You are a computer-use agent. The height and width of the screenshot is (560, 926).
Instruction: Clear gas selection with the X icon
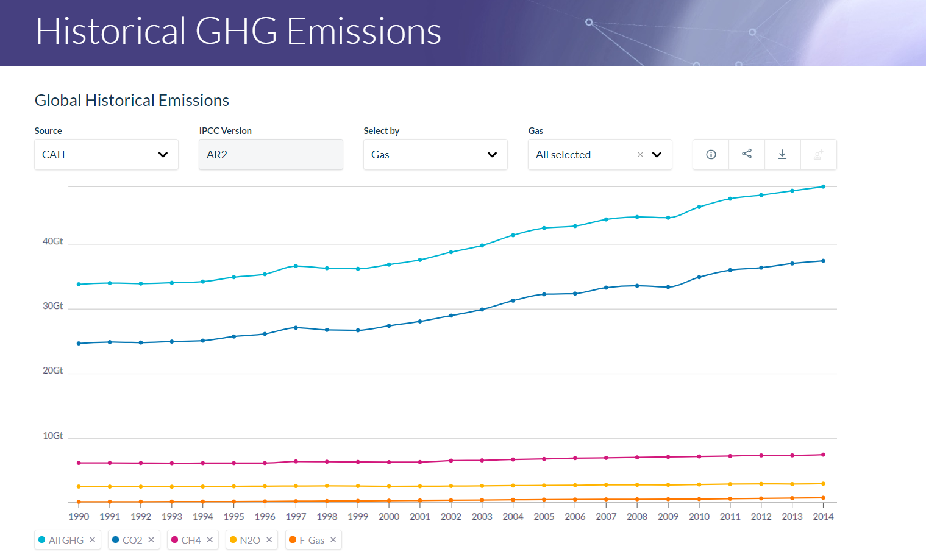point(640,155)
